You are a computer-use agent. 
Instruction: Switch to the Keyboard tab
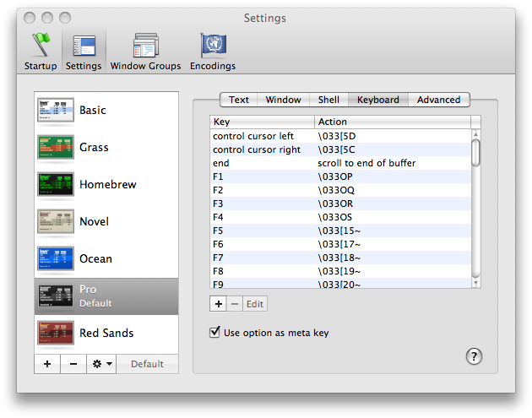pyautogui.click(x=378, y=100)
